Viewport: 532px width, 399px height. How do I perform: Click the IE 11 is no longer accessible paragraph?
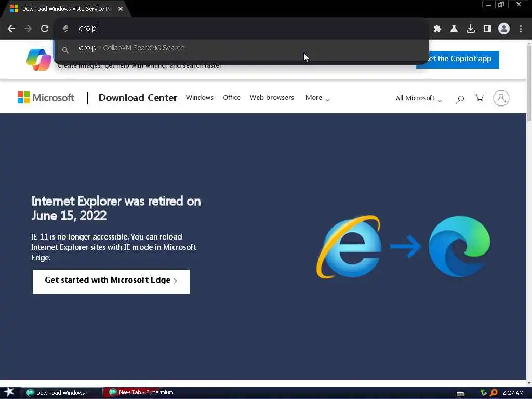coord(114,247)
